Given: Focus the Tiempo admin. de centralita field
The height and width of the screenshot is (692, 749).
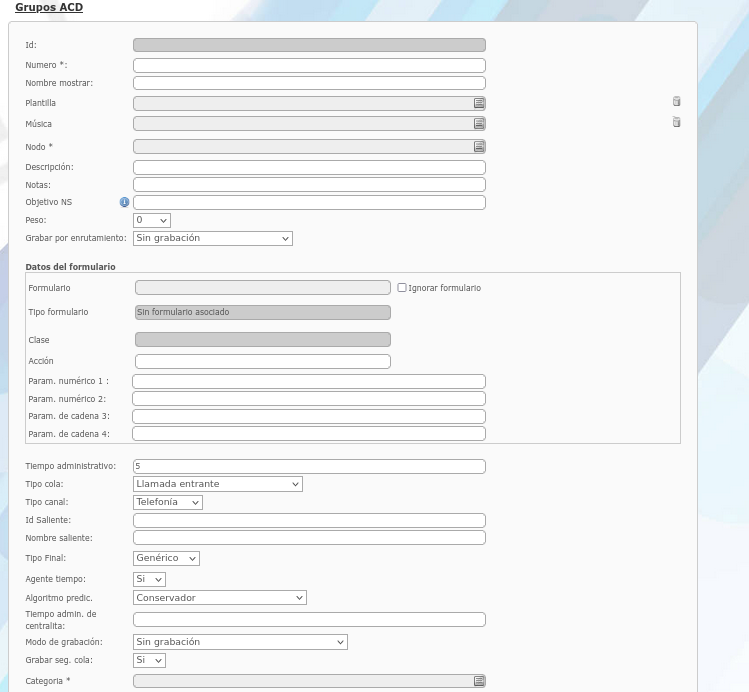Looking at the screenshot, I should (x=309, y=620).
